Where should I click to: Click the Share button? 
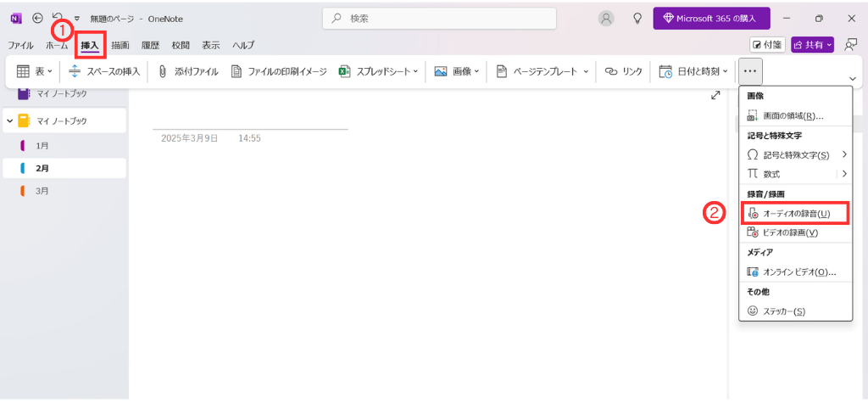[812, 45]
